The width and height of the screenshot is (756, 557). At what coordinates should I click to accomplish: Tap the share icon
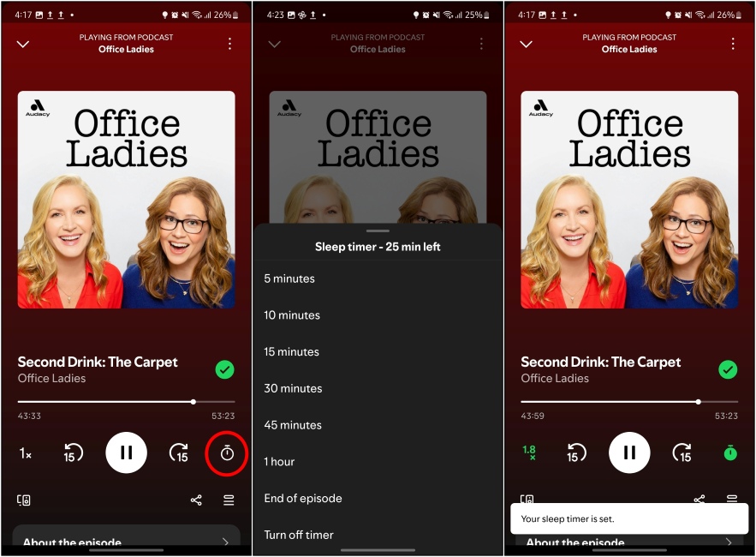coord(196,500)
